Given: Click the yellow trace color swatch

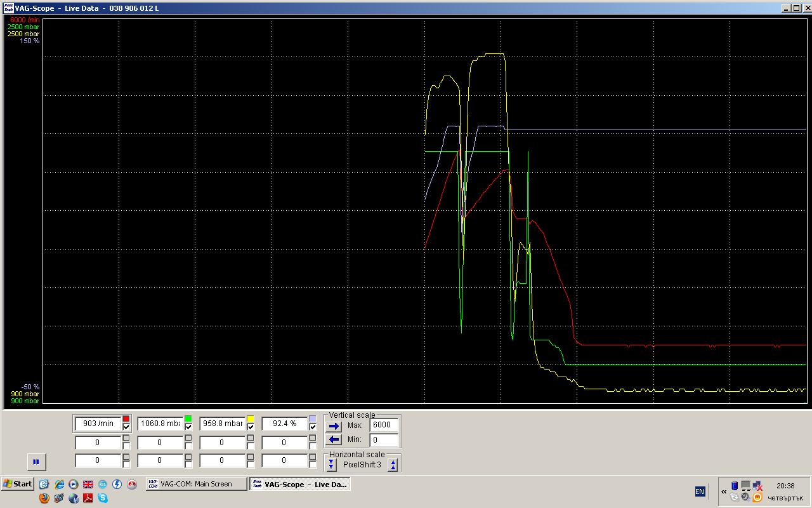Looking at the screenshot, I should coord(251,419).
